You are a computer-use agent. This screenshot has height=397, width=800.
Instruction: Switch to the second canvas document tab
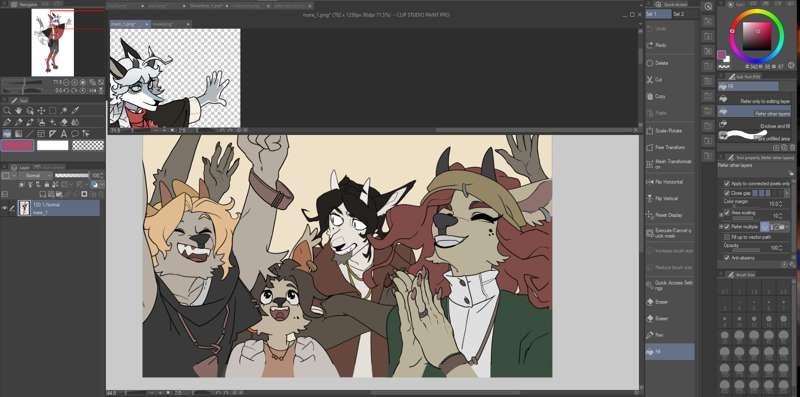171,24
